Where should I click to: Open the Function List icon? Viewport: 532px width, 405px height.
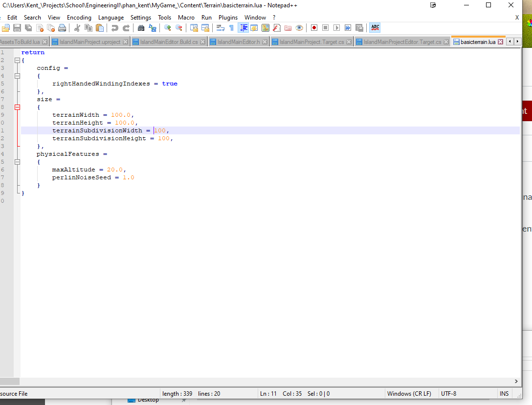coord(277,28)
